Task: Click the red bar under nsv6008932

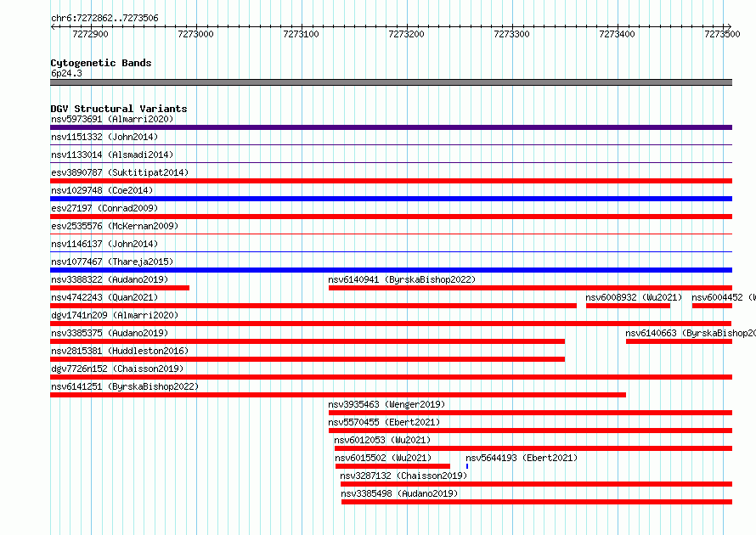Action: point(629,306)
